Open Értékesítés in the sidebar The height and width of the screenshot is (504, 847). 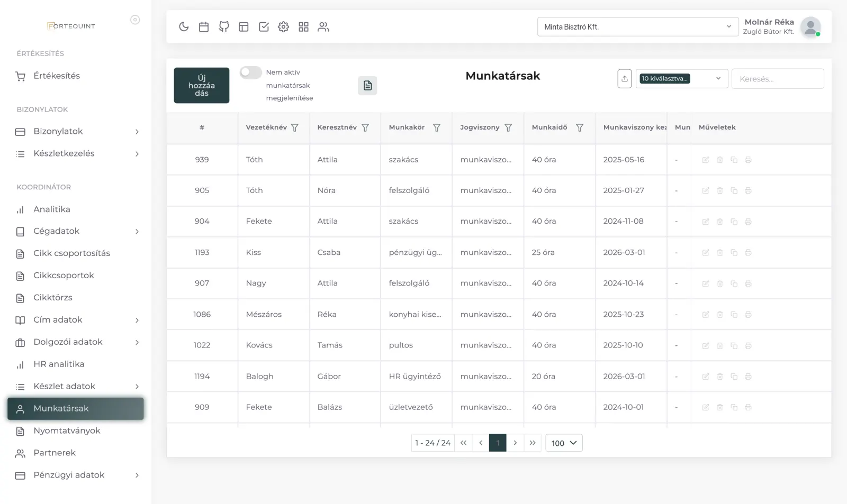77,76
